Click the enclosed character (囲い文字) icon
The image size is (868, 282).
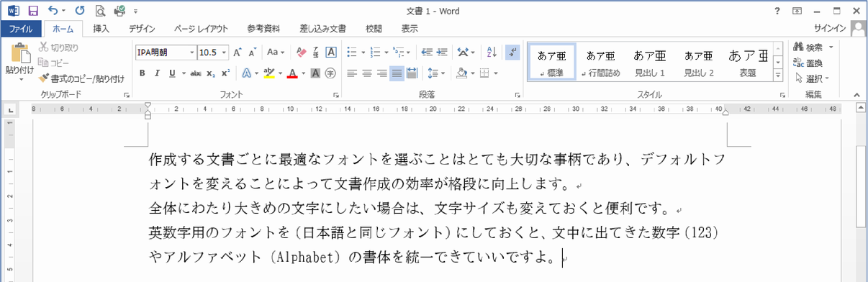click(330, 73)
